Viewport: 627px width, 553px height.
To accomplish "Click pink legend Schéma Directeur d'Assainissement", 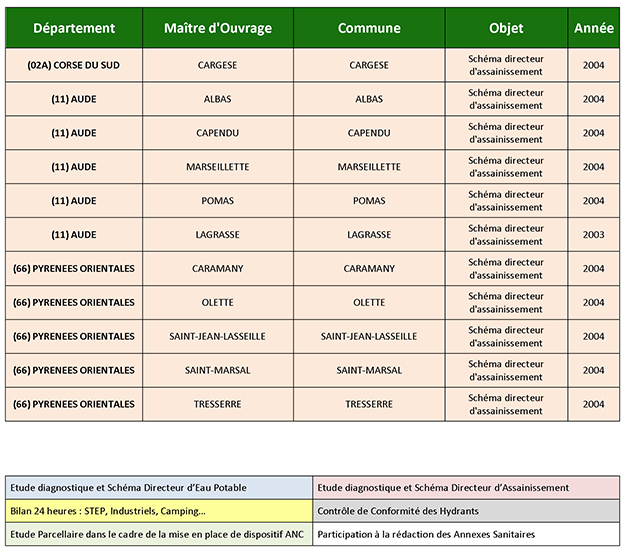I will [x=466, y=488].
